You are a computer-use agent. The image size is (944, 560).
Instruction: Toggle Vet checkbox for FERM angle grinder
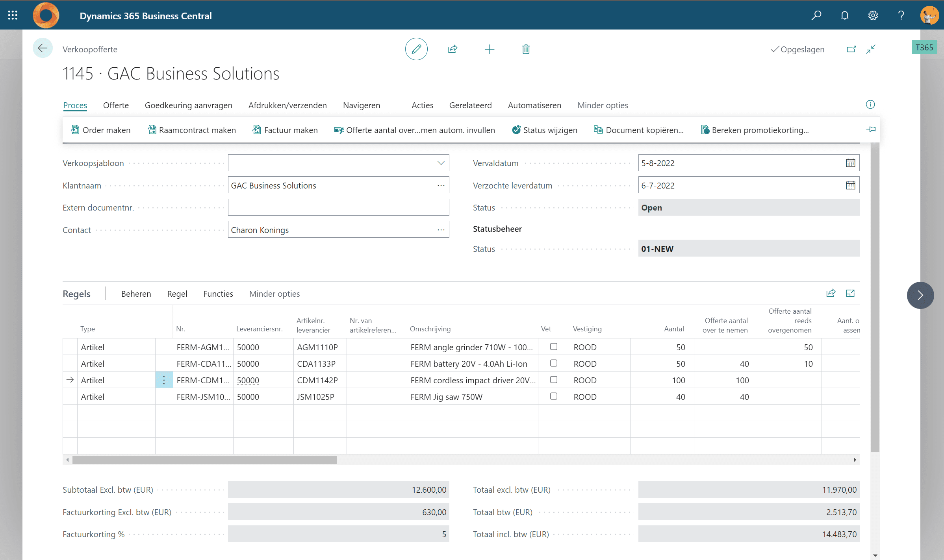click(x=553, y=347)
